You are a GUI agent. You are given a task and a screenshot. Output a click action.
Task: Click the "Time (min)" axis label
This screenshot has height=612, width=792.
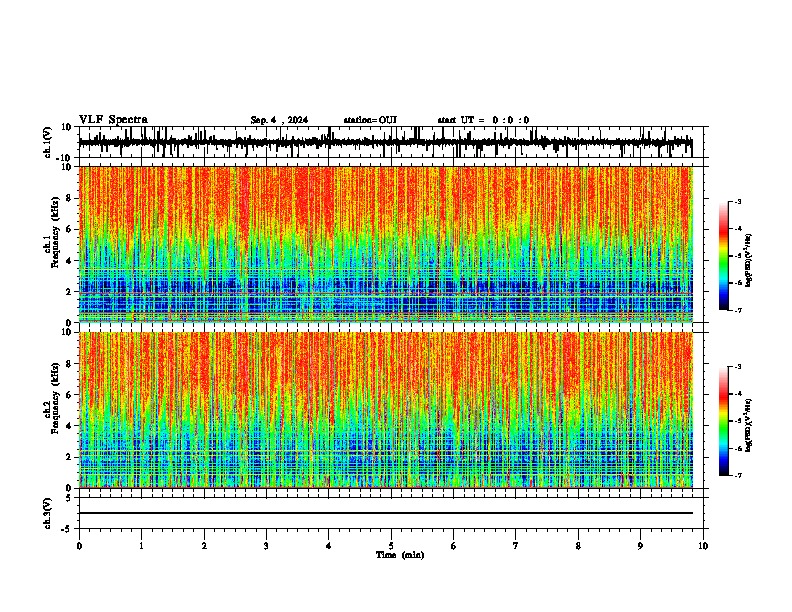coord(400,555)
